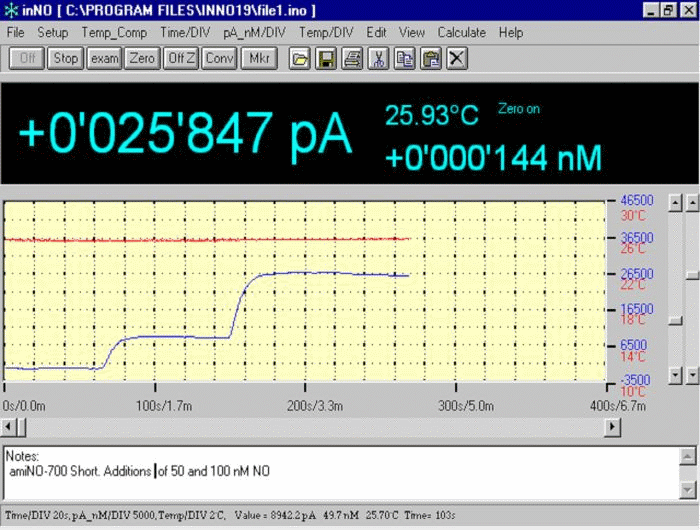Open the View menu
This screenshot has height=530, width=700.
(x=412, y=33)
